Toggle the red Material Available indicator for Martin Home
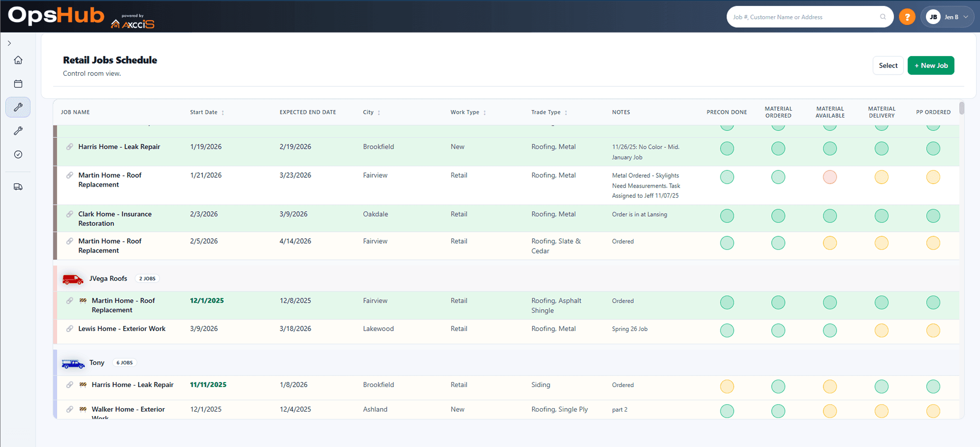980x447 pixels. click(830, 177)
